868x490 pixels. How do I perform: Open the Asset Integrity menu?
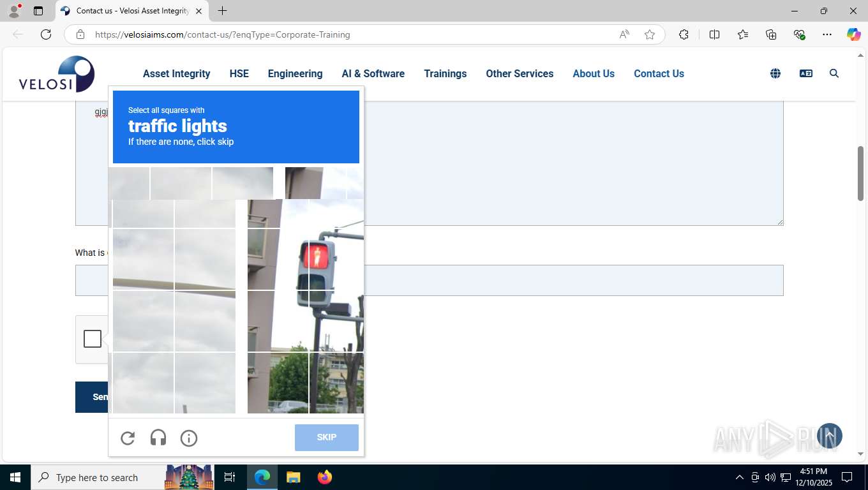[177, 73]
